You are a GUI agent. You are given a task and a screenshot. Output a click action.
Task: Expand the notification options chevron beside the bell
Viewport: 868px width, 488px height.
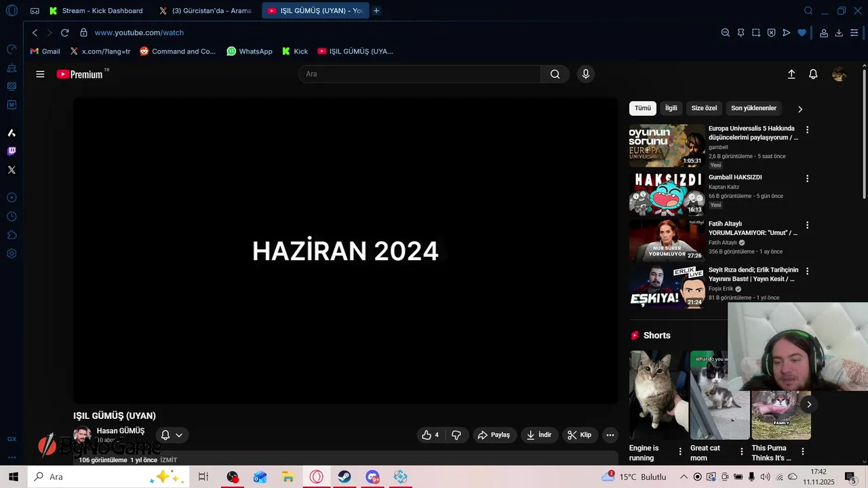click(x=179, y=435)
